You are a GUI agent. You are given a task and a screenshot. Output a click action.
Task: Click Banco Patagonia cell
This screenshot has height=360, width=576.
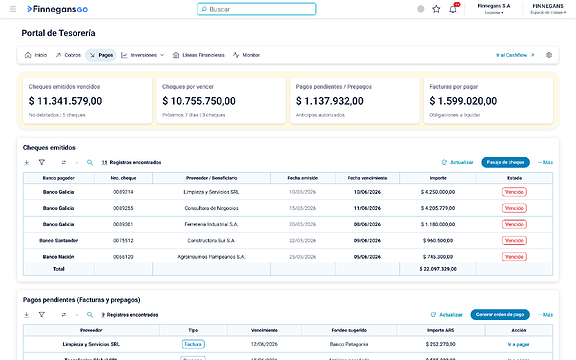click(349, 345)
